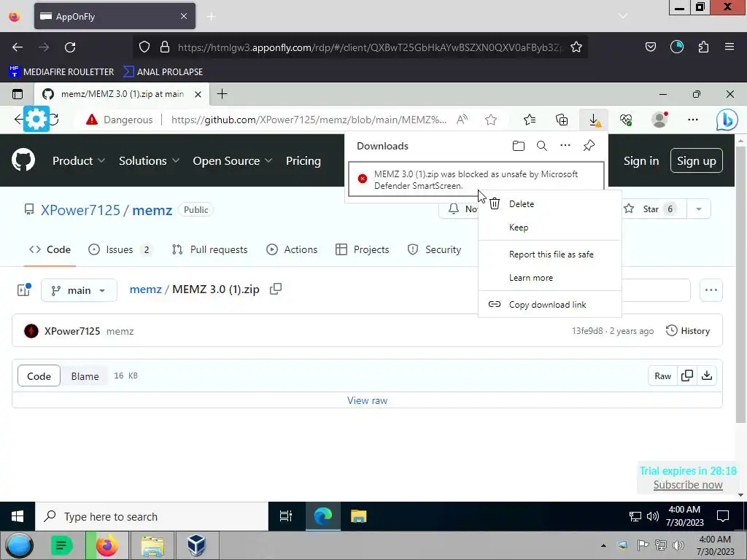The height and width of the screenshot is (560, 747).
Task: Open Edge favorites list icon
Action: [530, 120]
